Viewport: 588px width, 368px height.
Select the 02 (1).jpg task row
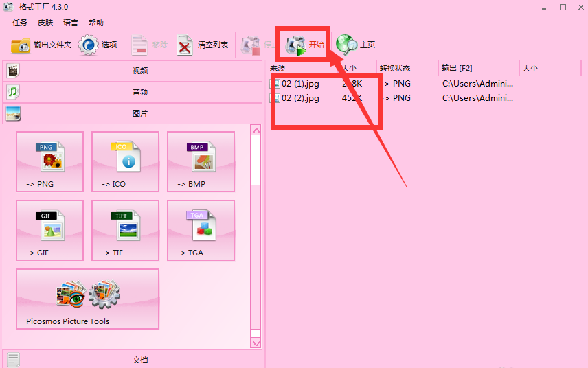[392, 84]
